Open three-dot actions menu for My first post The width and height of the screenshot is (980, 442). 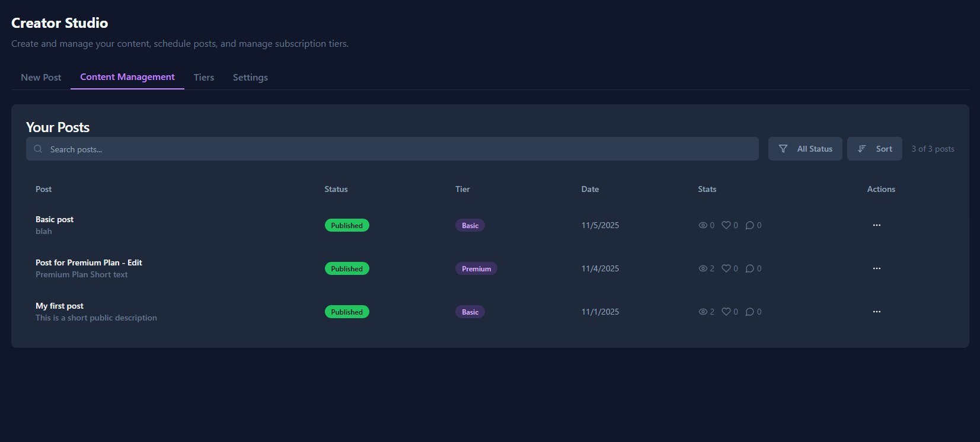(x=876, y=312)
